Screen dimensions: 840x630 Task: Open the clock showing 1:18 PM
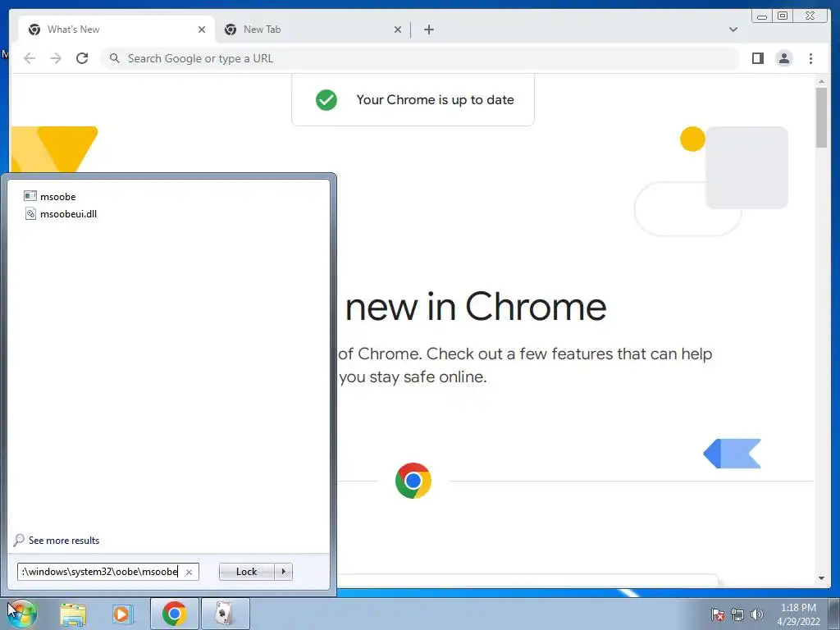[x=798, y=614]
